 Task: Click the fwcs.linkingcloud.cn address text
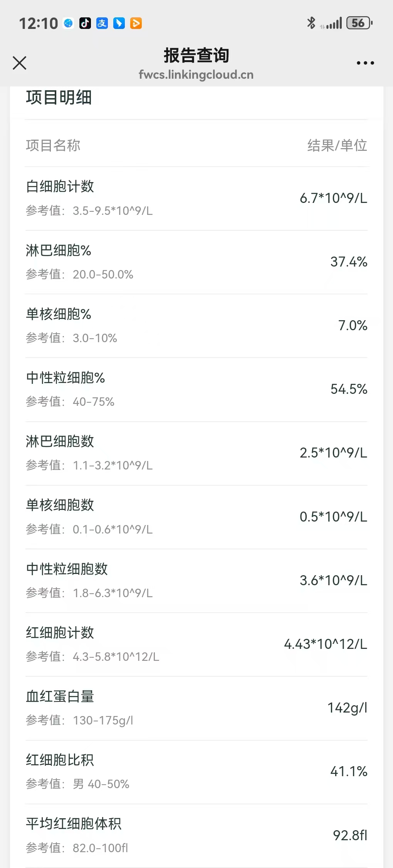pos(196,74)
